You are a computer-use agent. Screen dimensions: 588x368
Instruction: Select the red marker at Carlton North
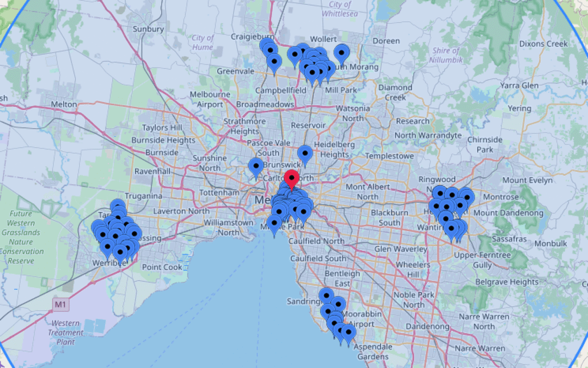pos(292,180)
